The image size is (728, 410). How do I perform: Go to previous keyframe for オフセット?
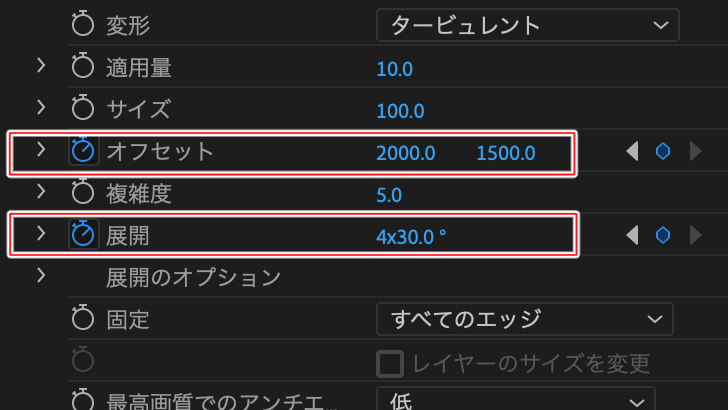click(x=632, y=151)
